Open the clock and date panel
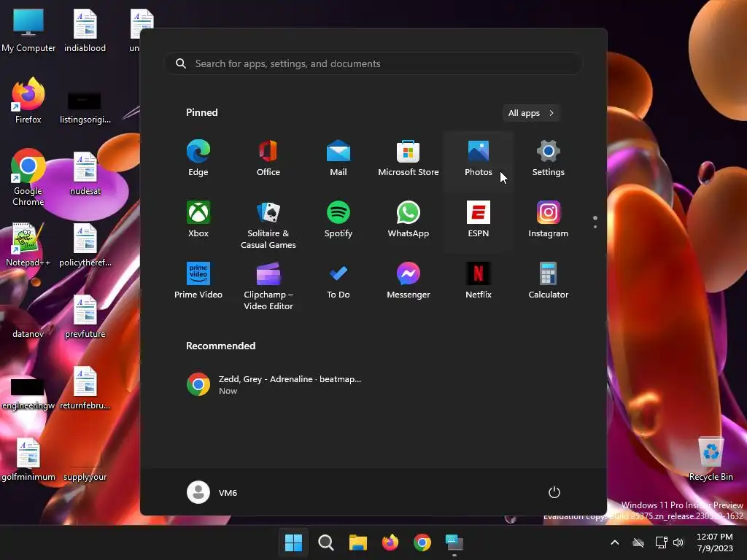The image size is (747, 560). [x=715, y=542]
